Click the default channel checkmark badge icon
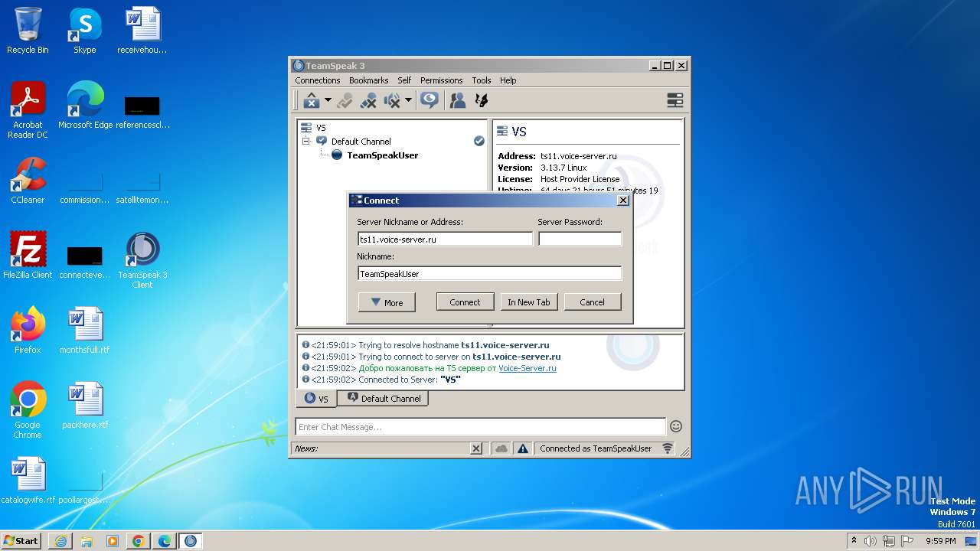The image size is (980, 551). click(x=479, y=141)
